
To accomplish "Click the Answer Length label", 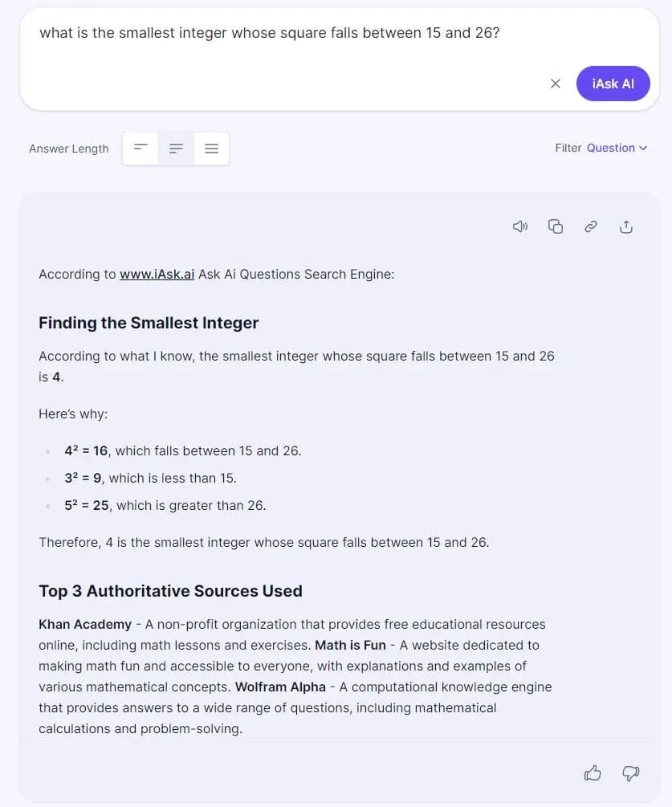I will click(x=69, y=149).
